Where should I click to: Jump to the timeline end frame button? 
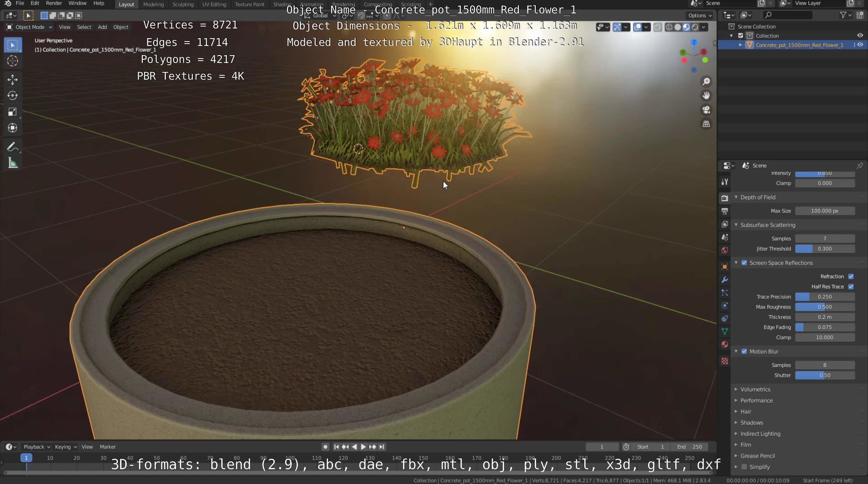click(381, 447)
